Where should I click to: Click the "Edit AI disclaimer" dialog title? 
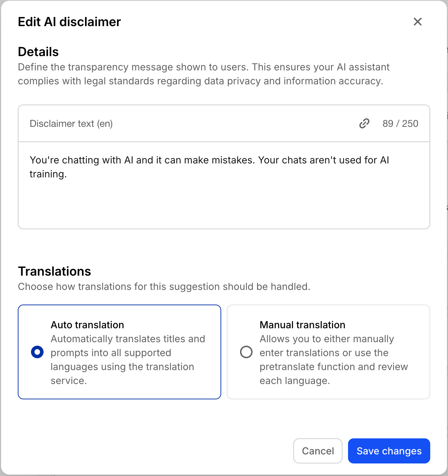coord(69,22)
